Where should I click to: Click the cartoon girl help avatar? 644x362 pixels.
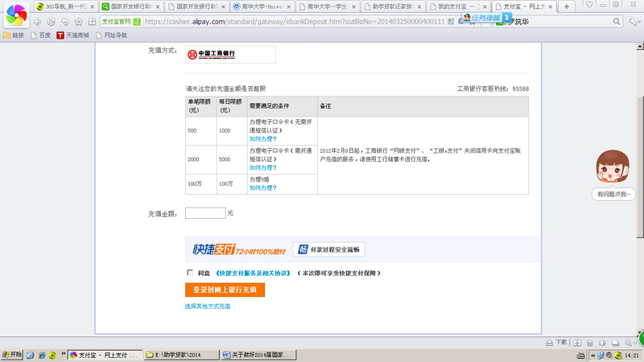coord(613,167)
